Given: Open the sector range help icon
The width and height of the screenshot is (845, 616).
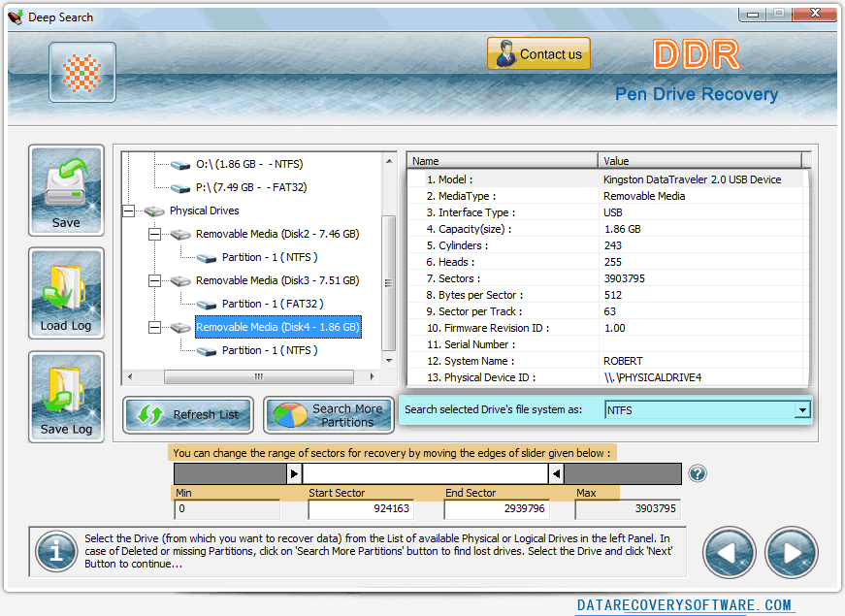Looking at the screenshot, I should pyautogui.click(x=698, y=473).
